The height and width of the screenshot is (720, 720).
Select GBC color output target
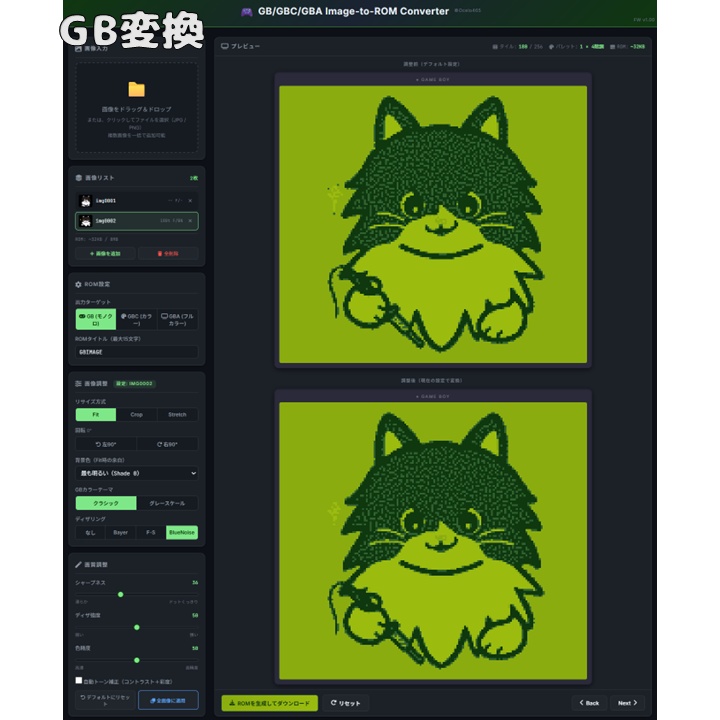point(136,320)
